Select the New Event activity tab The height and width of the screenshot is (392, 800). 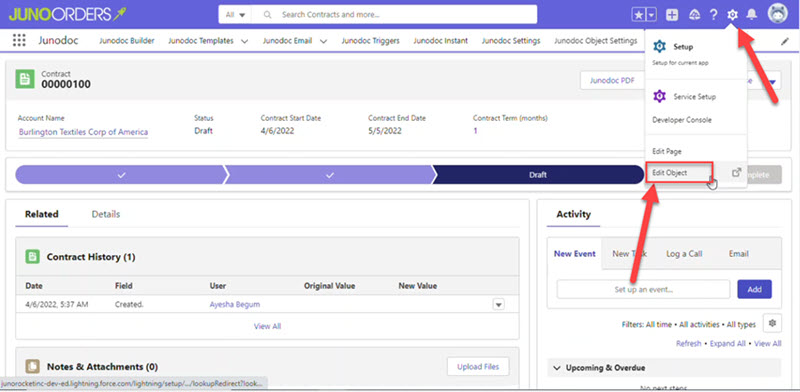pos(574,254)
